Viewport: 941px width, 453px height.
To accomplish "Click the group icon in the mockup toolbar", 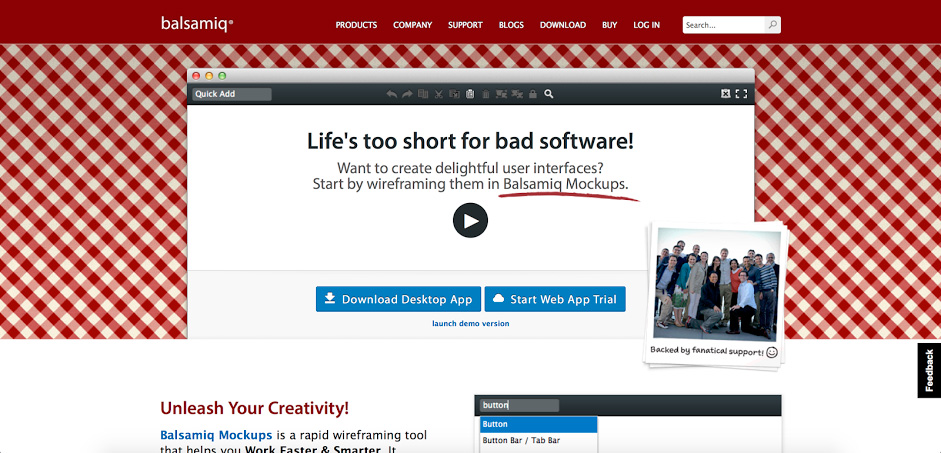I will click(x=501, y=94).
